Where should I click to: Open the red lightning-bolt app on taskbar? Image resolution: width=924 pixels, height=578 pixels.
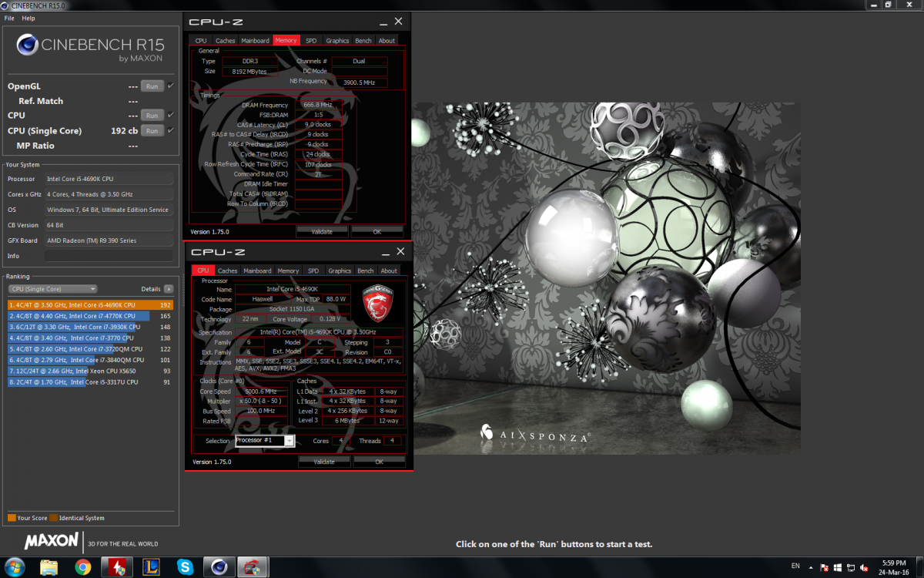tap(117, 567)
